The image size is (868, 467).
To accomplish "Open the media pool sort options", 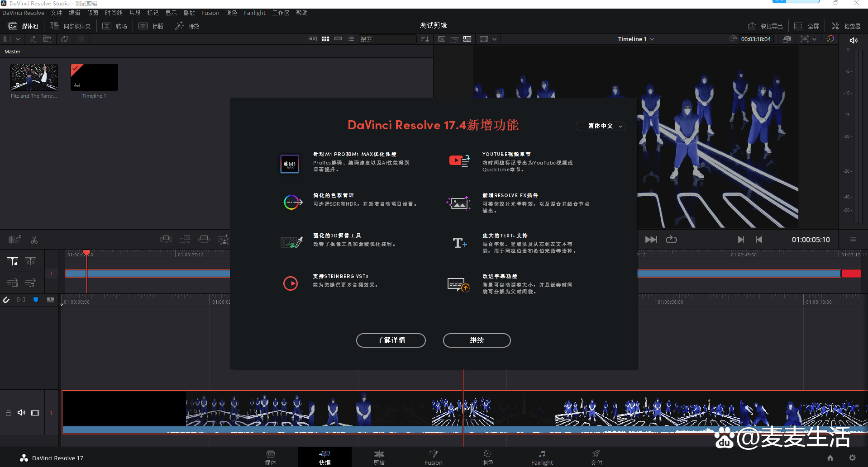I will 424,39.
